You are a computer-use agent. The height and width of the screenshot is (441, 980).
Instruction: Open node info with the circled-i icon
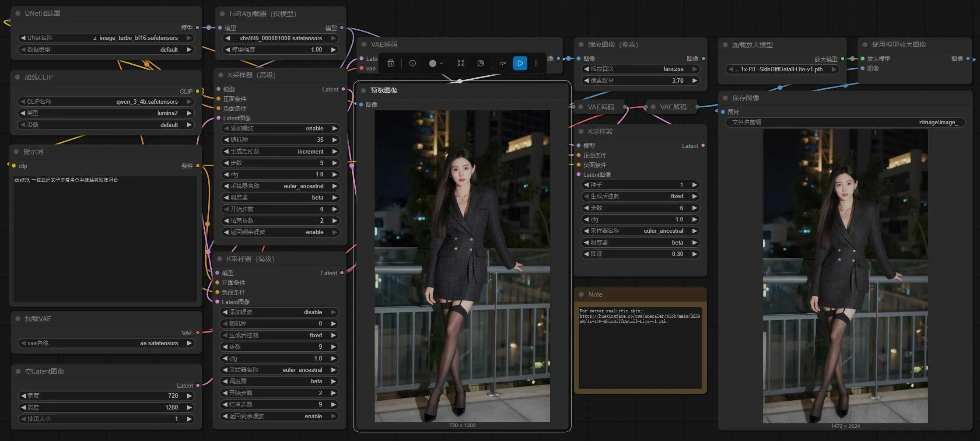point(412,63)
